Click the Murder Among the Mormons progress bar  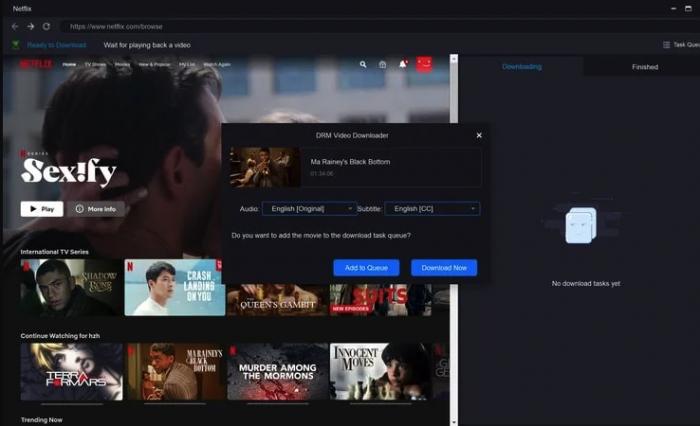tap(278, 404)
